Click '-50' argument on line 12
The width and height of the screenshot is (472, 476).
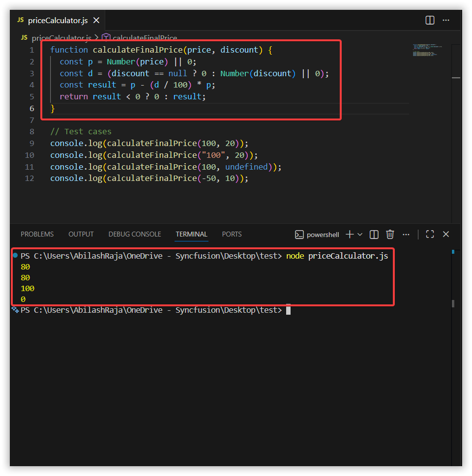click(x=208, y=178)
